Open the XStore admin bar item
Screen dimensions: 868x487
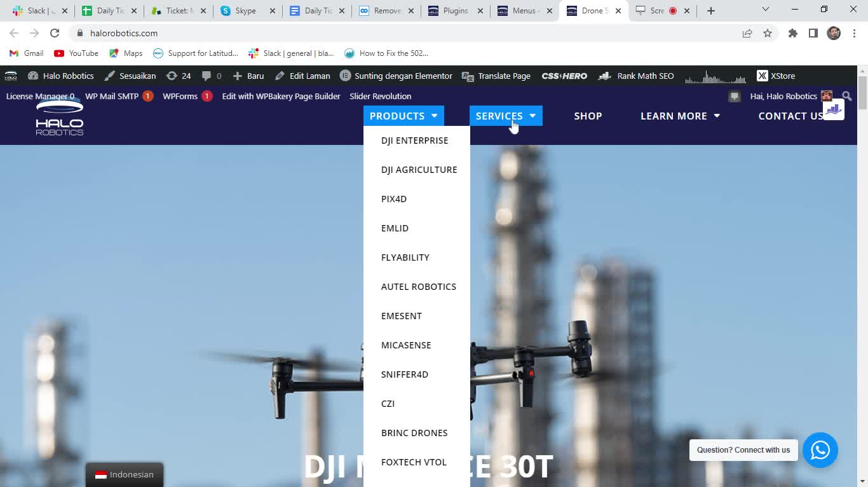click(776, 76)
